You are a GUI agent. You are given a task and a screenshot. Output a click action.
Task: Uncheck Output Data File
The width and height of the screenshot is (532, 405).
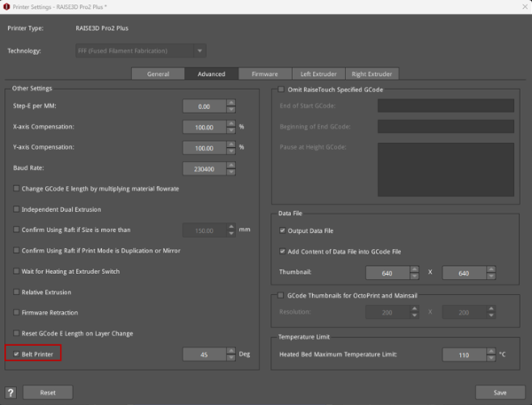click(283, 230)
